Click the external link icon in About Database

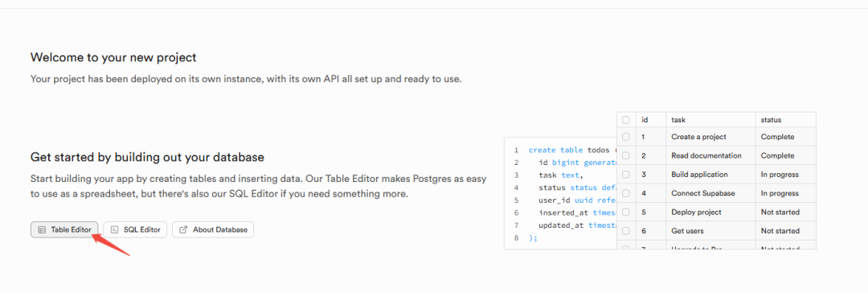184,229
